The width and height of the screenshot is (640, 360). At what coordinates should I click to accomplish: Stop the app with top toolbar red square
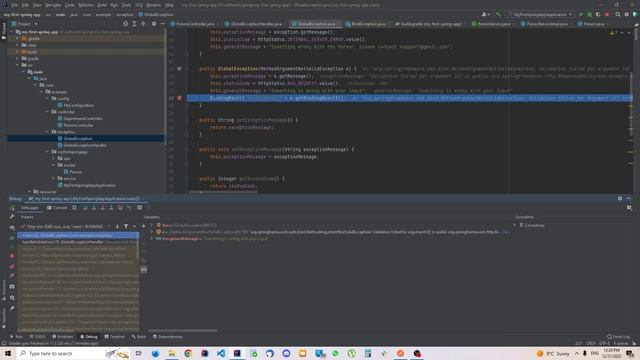click(607, 14)
